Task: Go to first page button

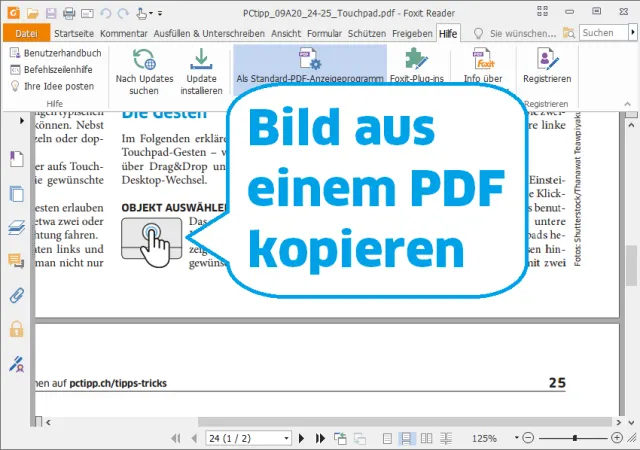Action: (x=176, y=439)
